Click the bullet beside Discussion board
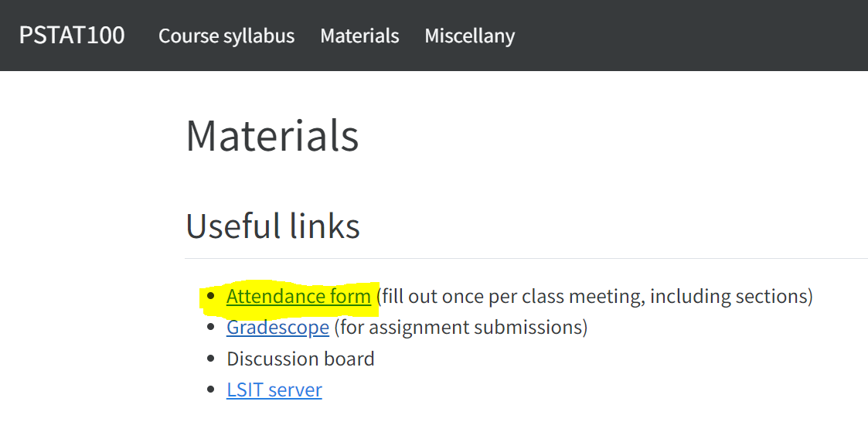The width and height of the screenshot is (868, 432). (211, 359)
